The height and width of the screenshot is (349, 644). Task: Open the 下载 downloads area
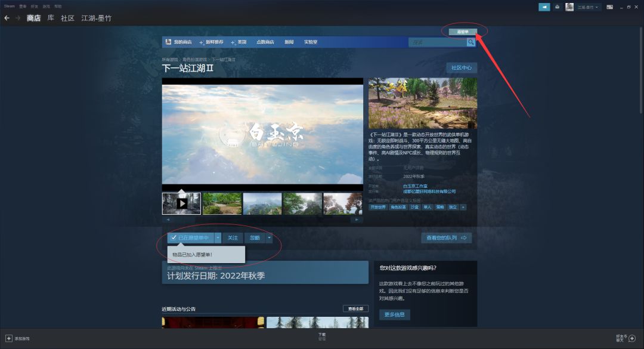point(322,336)
